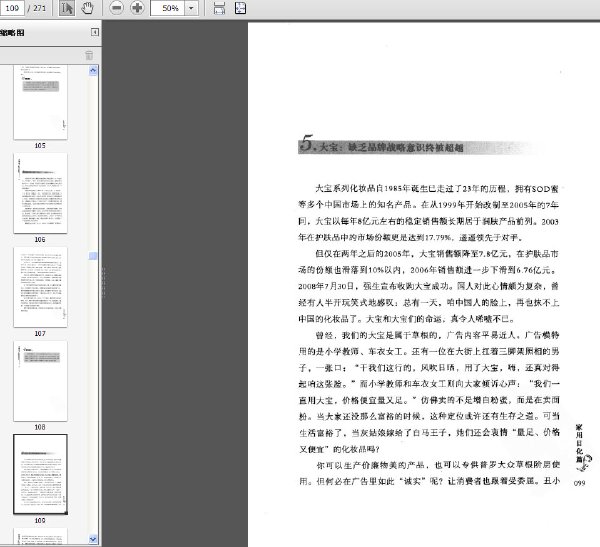This screenshot has height=547, width=600.
Task: Open page 105 thumbnail
Action: [x=40, y=102]
